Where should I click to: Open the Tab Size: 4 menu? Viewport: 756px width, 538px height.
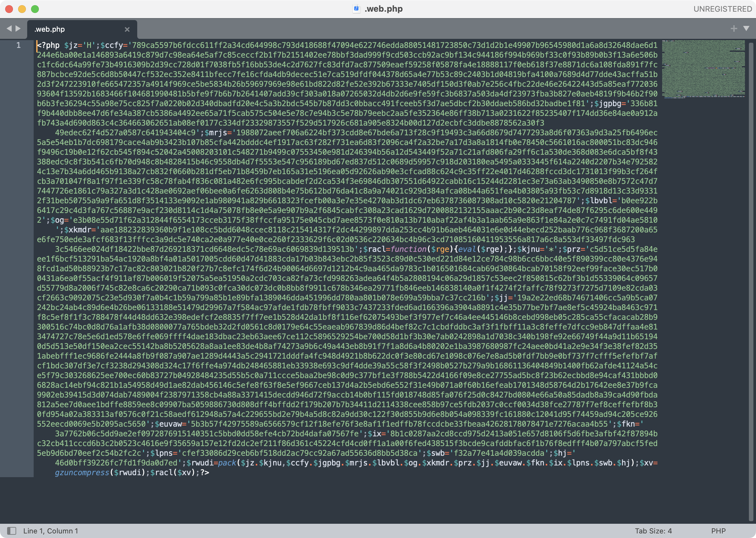point(653,531)
